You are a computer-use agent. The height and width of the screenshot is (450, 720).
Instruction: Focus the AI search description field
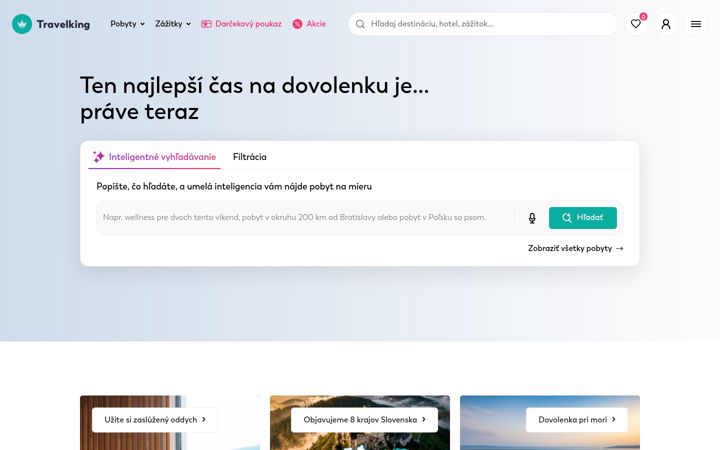point(305,218)
